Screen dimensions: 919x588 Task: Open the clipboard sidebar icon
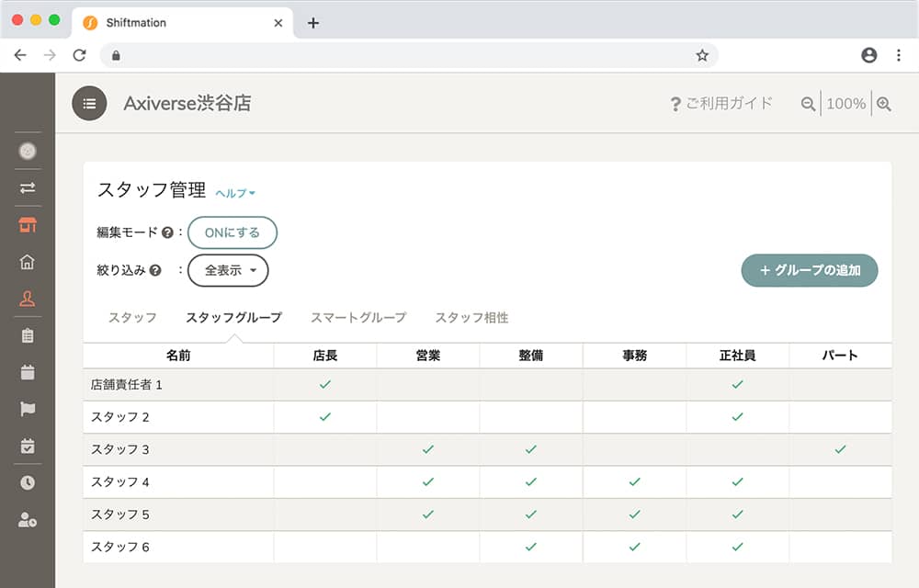click(27, 335)
